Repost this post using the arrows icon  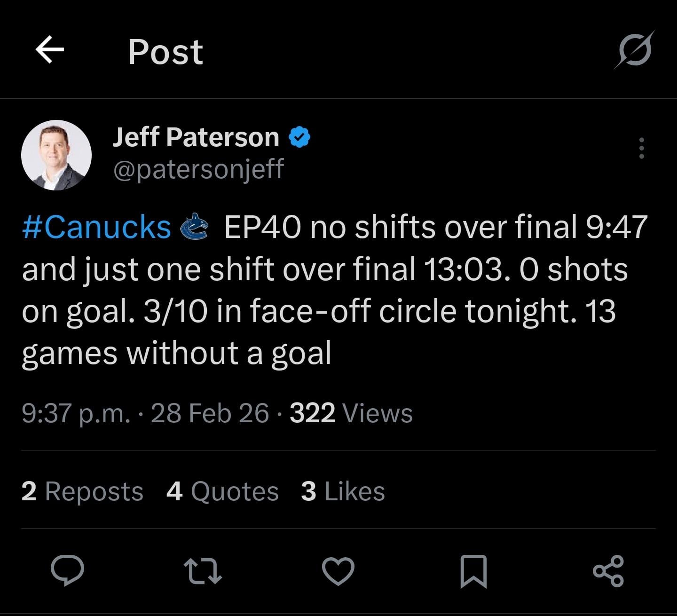[202, 571]
